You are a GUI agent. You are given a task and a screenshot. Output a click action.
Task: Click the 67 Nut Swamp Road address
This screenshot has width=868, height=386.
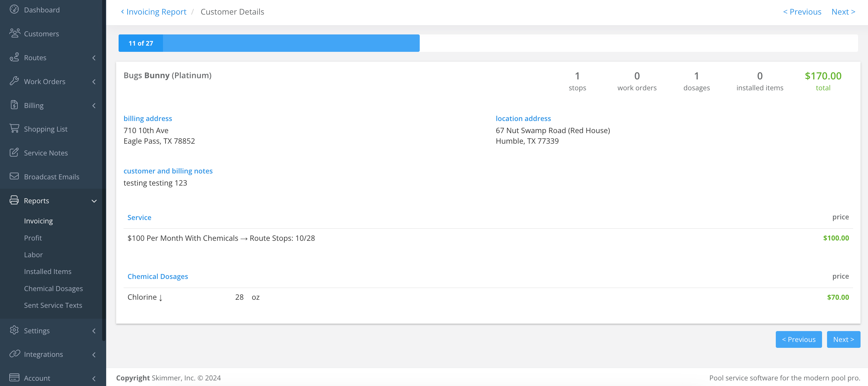553,131
